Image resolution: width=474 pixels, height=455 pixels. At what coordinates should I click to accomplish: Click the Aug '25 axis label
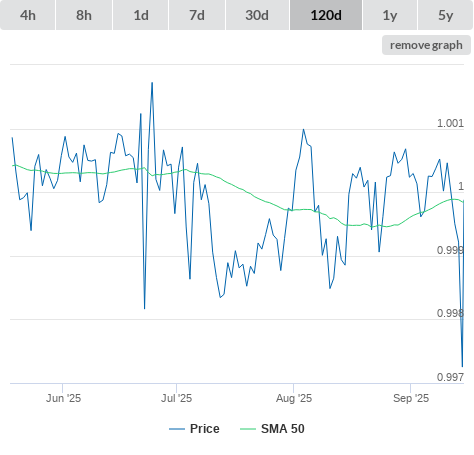294,398
